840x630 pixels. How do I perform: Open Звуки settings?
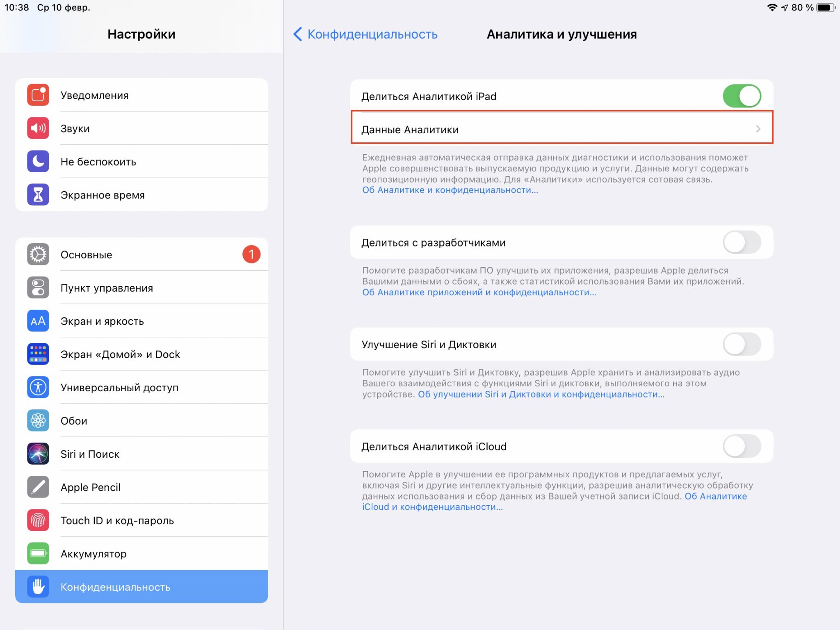pos(141,128)
